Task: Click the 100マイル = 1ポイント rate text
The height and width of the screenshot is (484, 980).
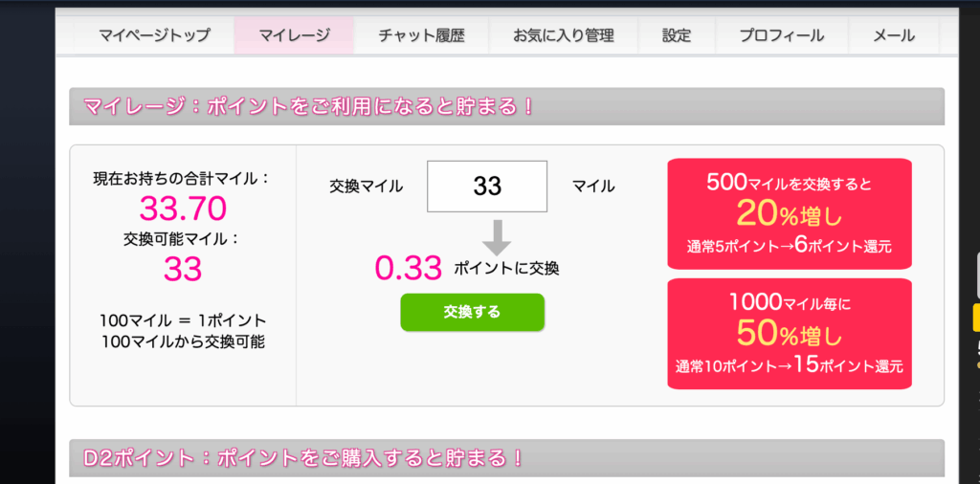Action: (183, 319)
